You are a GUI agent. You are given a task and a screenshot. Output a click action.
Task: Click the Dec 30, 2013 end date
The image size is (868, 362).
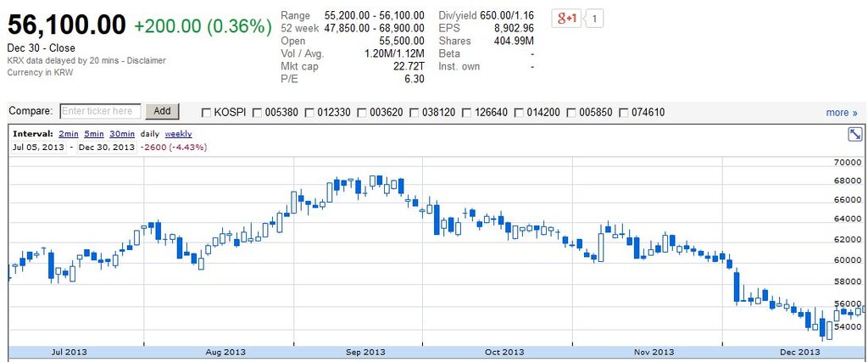click(107, 148)
